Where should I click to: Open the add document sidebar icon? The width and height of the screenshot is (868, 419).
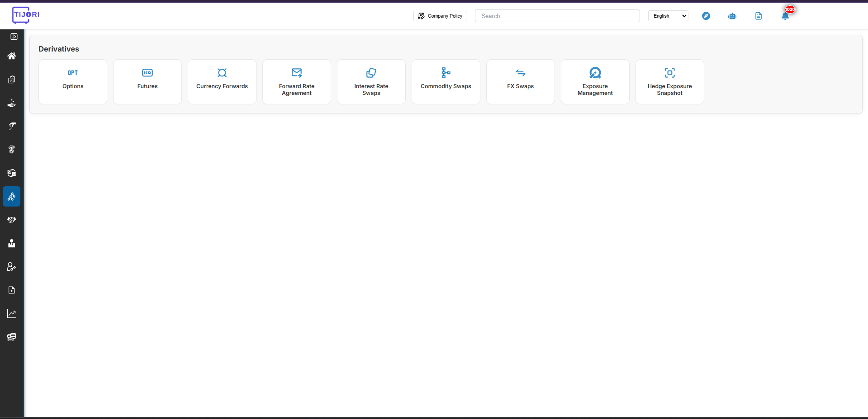pyautogui.click(x=12, y=290)
